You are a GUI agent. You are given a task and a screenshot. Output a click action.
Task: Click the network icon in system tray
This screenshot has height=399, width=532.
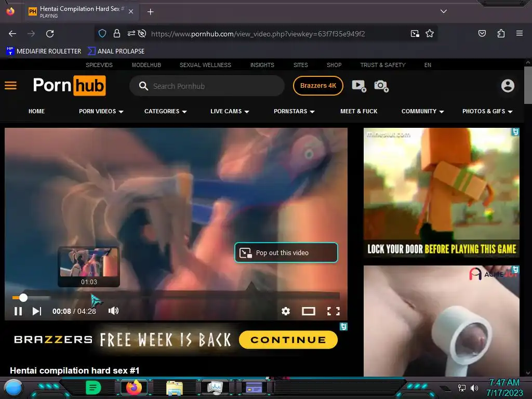tap(461, 388)
